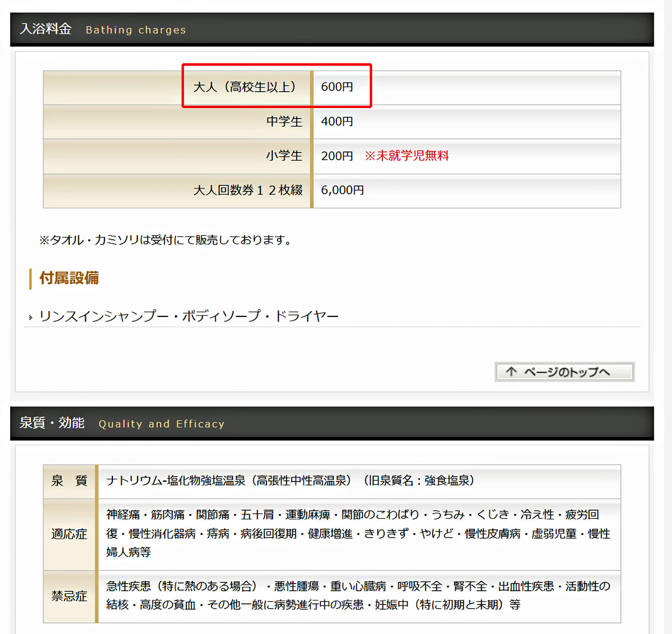Viewport: 672px width, 634px height.
Task: Select the 大人（高校生以上） label cell
Action: tap(245, 87)
